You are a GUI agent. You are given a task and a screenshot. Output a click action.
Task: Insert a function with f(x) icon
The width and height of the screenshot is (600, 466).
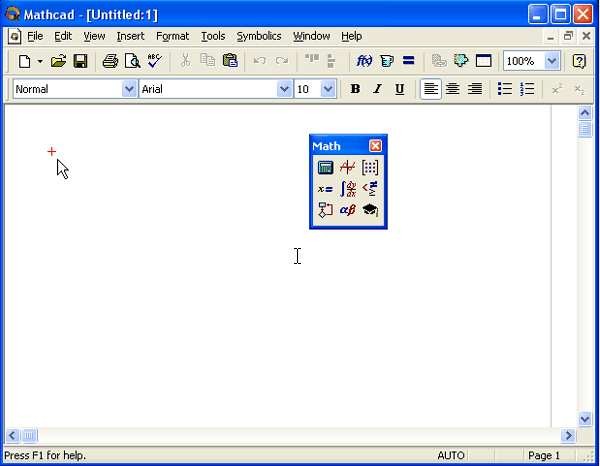(364, 61)
